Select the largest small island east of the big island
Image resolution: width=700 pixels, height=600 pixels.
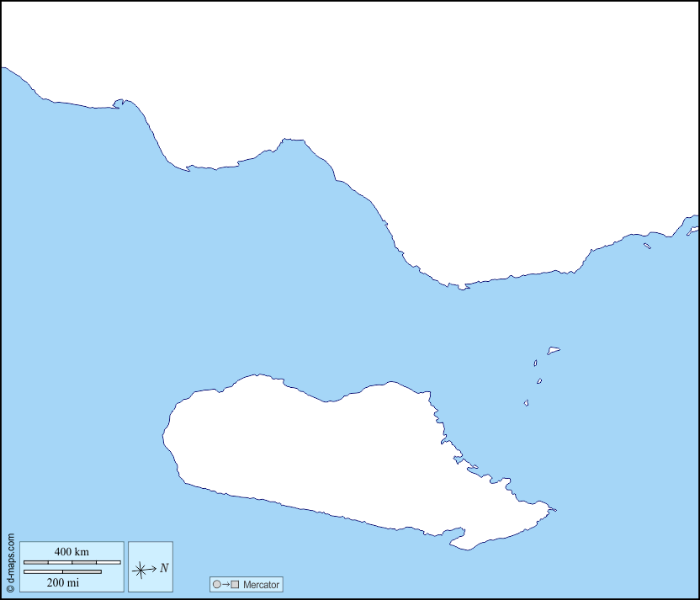point(554,350)
